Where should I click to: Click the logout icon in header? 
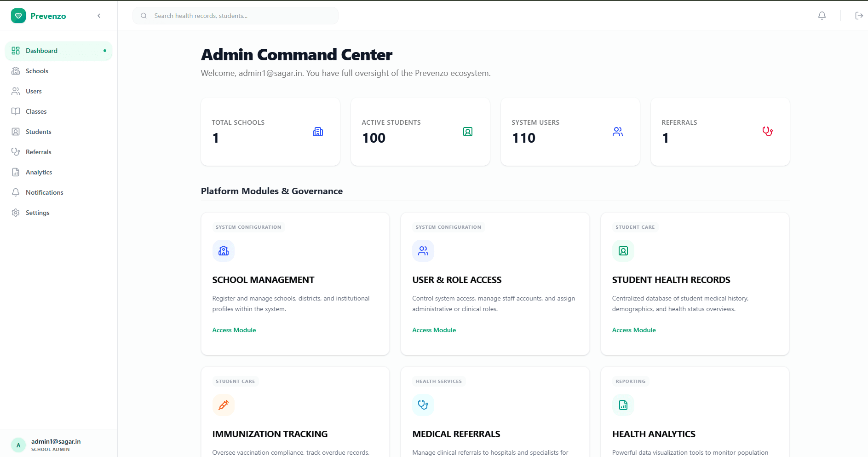(x=859, y=16)
